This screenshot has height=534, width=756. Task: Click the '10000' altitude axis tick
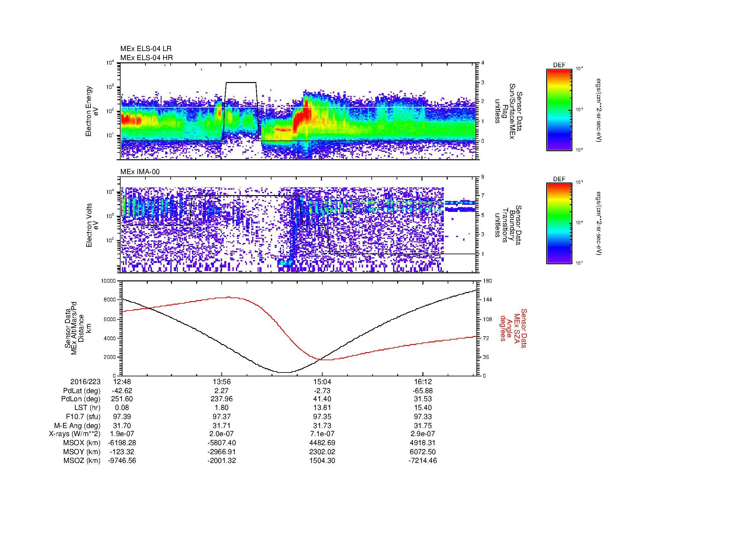point(108,281)
